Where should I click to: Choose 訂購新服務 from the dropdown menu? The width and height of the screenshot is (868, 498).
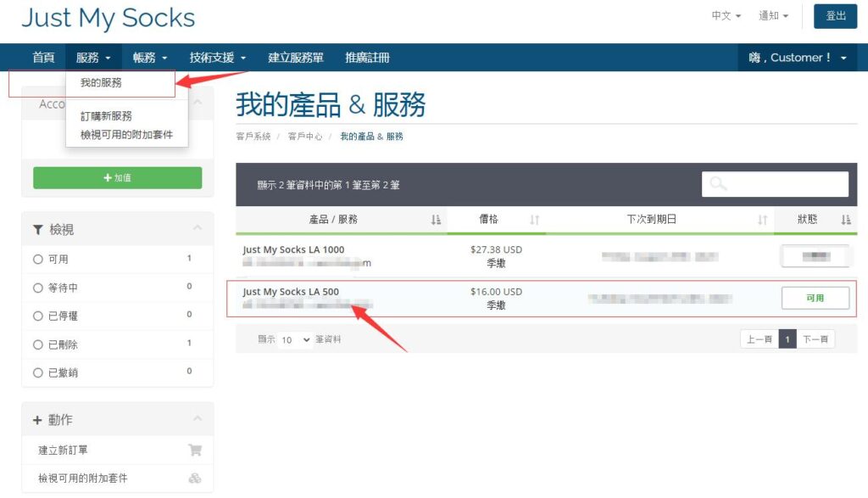106,115
